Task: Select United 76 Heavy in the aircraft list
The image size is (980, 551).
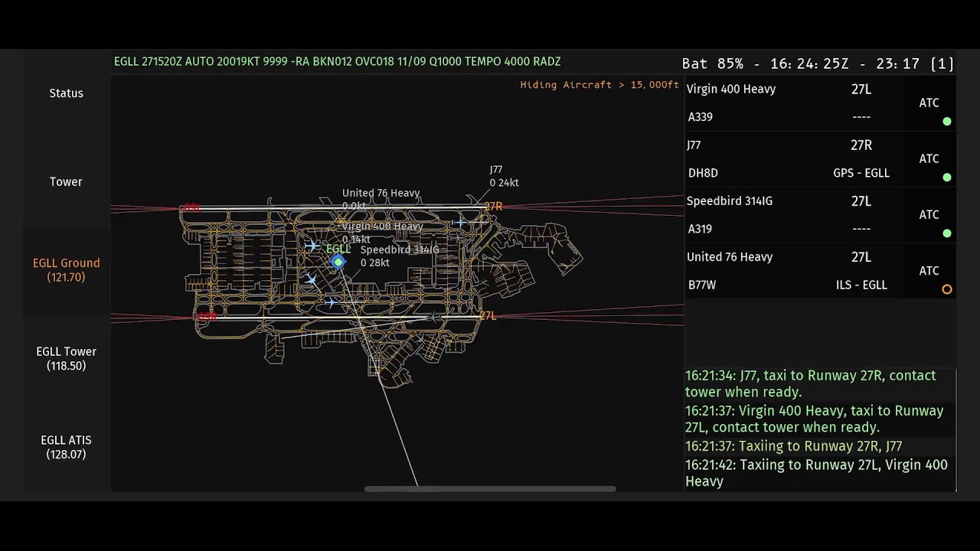Action: pos(730,257)
